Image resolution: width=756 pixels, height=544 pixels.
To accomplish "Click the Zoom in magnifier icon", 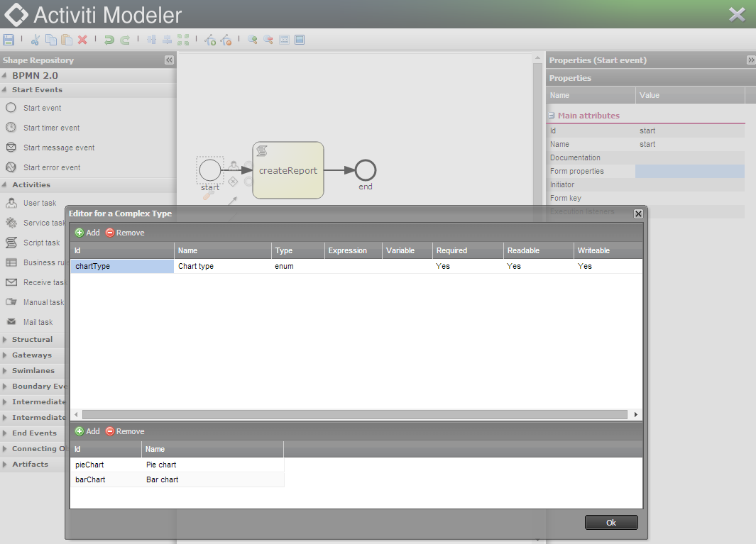I will tap(252, 40).
